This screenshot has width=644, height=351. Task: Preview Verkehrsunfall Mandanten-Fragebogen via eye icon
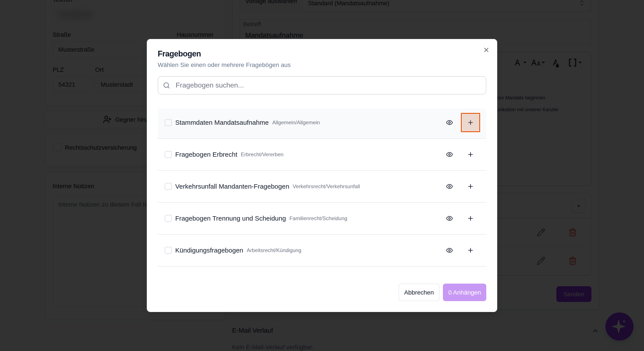(449, 186)
